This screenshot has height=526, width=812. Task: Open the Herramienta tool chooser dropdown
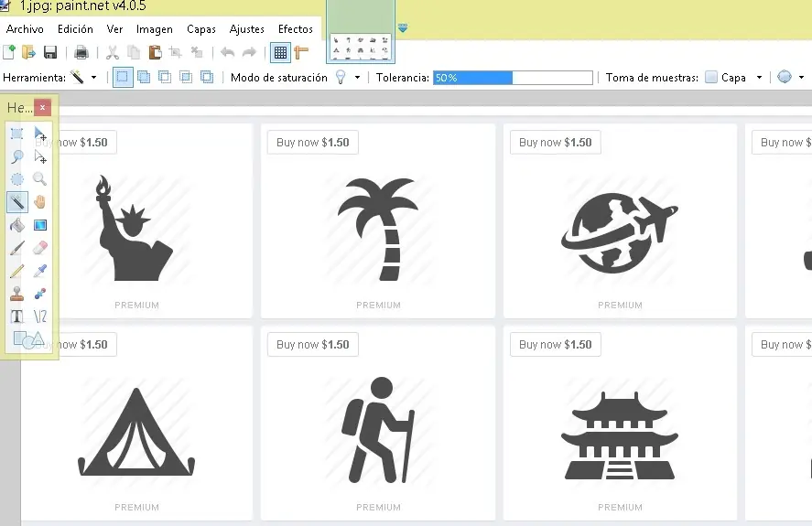pos(93,78)
